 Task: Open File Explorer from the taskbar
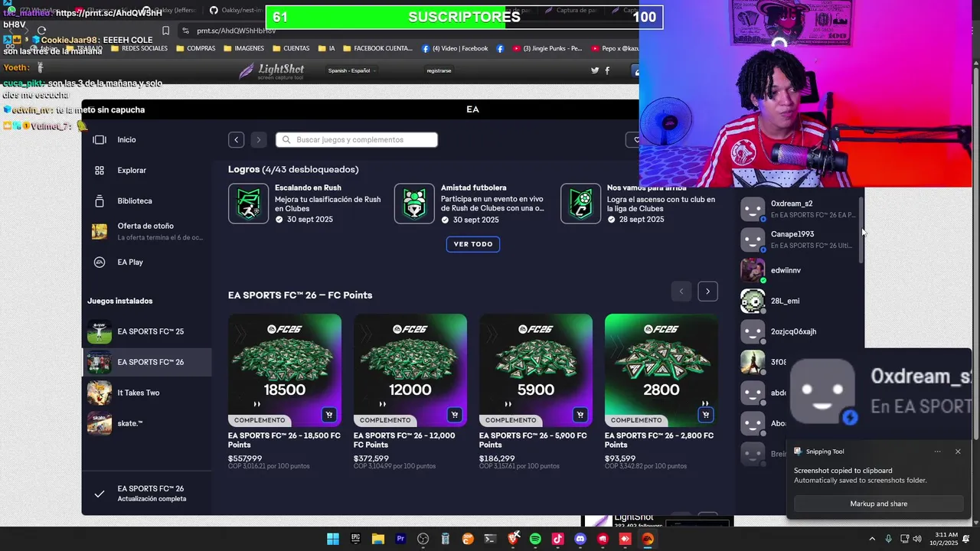pyautogui.click(x=377, y=539)
